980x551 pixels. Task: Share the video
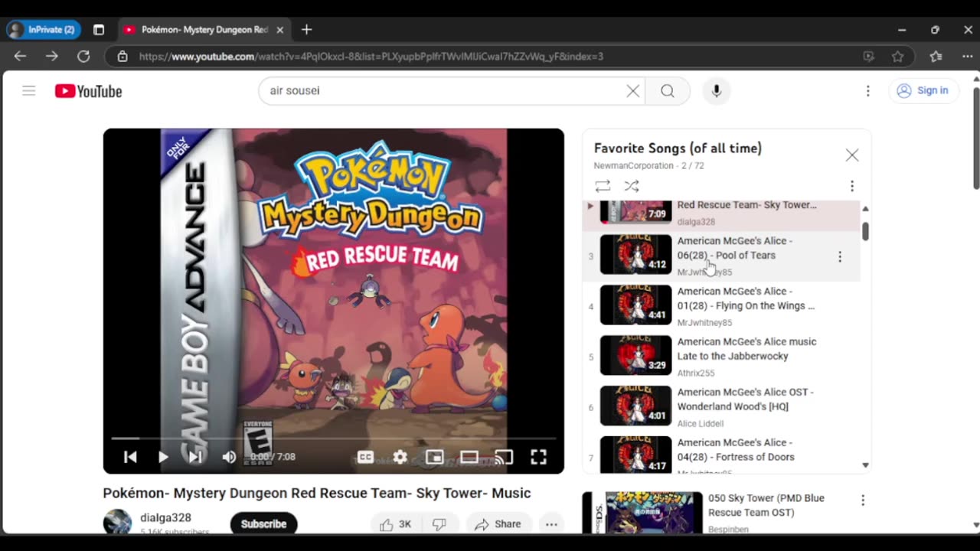point(498,524)
